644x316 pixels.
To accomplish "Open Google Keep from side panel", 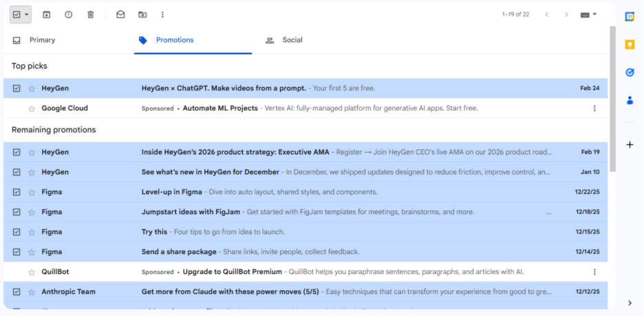I will pyautogui.click(x=629, y=45).
